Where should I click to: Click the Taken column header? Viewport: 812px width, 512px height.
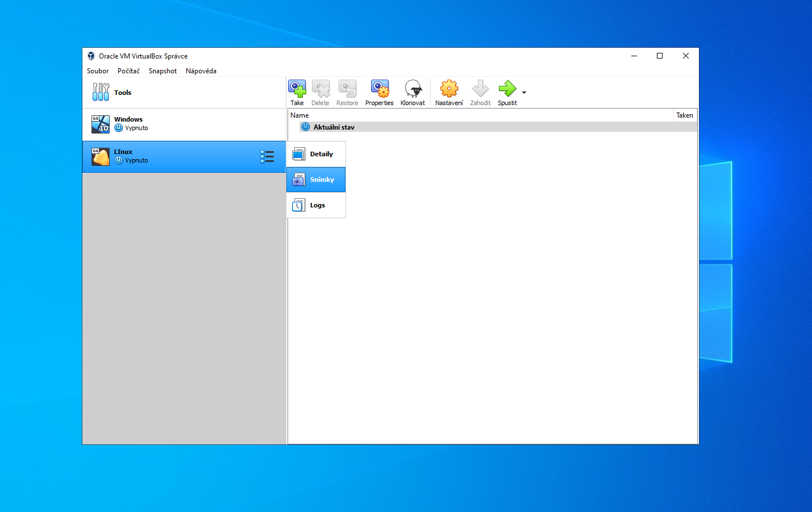(x=685, y=115)
